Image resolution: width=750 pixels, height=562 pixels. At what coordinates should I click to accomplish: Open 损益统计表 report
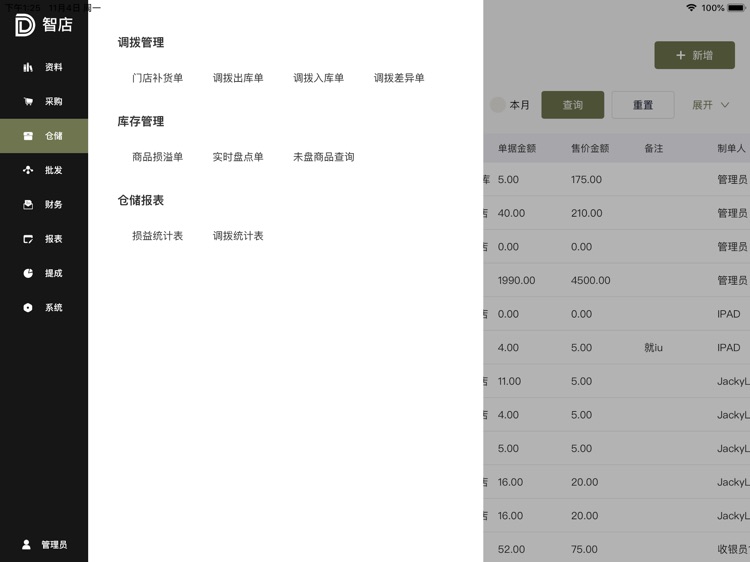(x=157, y=236)
